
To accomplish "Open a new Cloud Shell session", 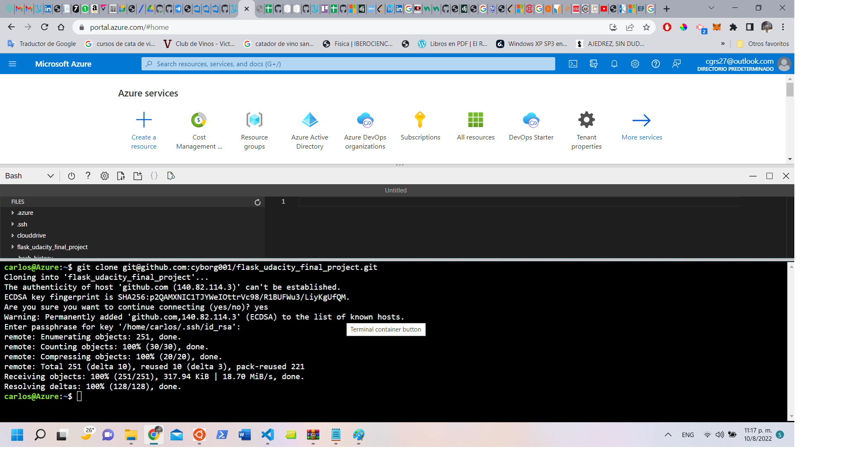I will tap(138, 175).
